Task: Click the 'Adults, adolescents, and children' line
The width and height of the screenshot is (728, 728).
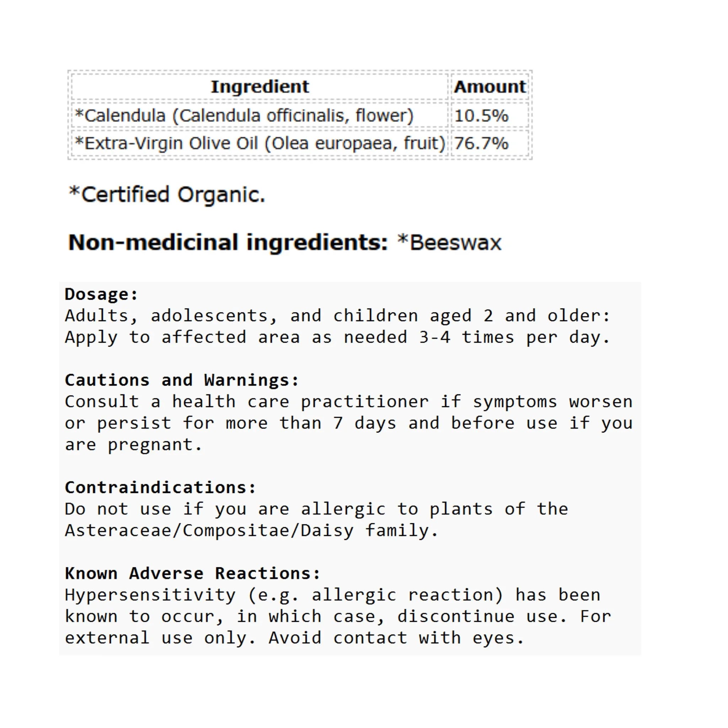Action: pos(337,316)
